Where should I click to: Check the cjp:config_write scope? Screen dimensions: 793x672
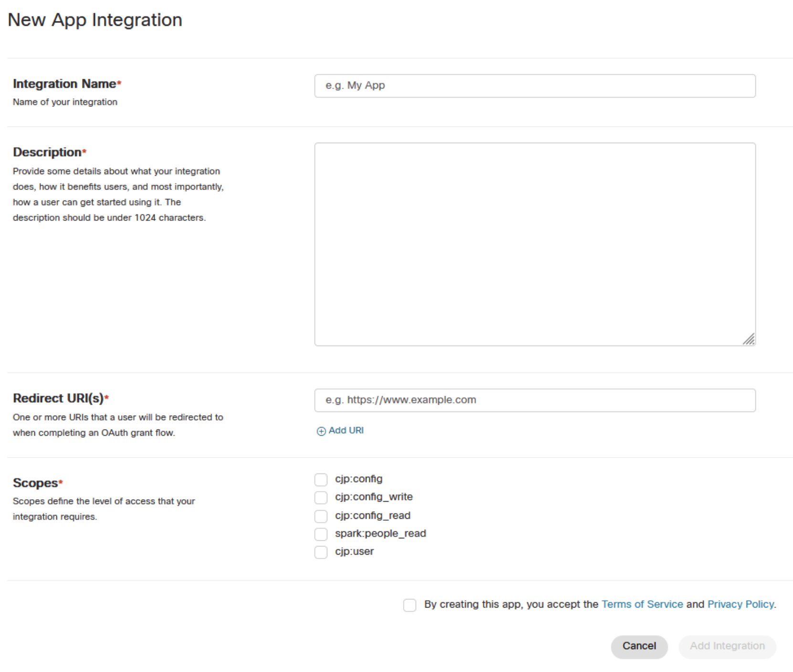click(x=321, y=498)
